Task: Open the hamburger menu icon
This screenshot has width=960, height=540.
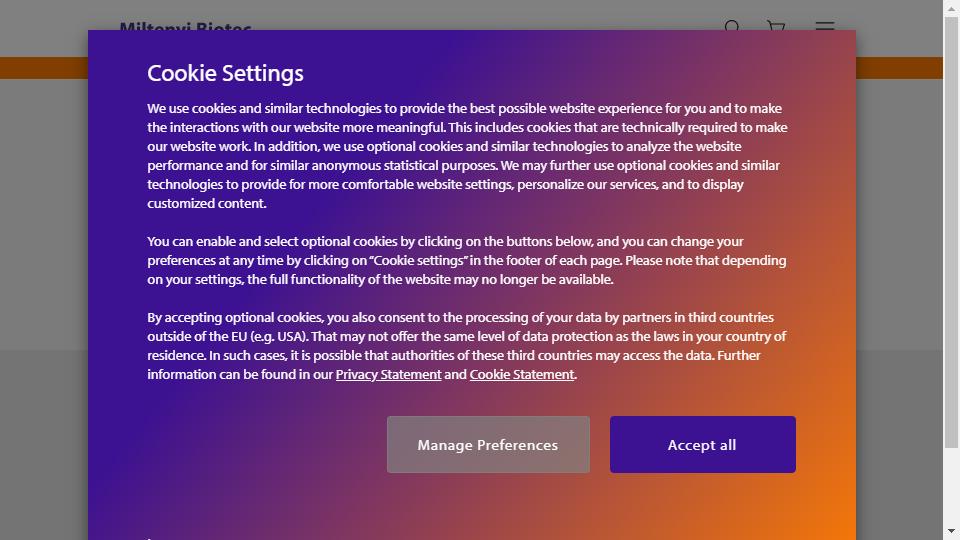Action: pyautogui.click(x=825, y=26)
